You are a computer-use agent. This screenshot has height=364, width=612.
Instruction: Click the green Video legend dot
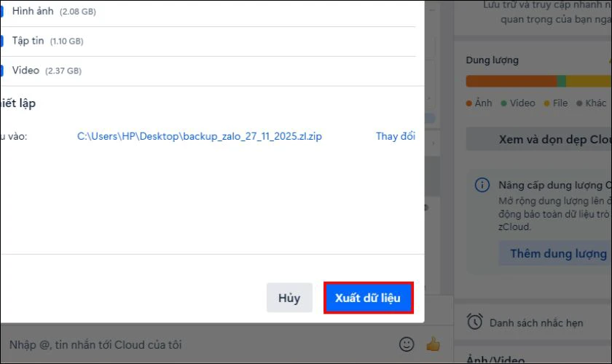pos(504,103)
